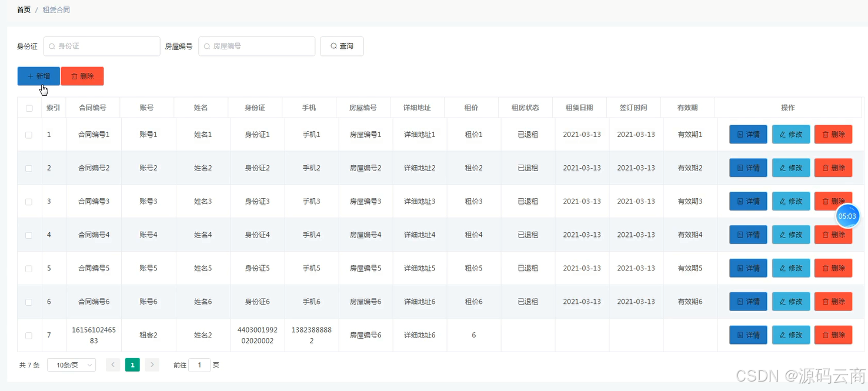The image size is (868, 391).
Task: Go to previous page arrow
Action: tap(113, 365)
